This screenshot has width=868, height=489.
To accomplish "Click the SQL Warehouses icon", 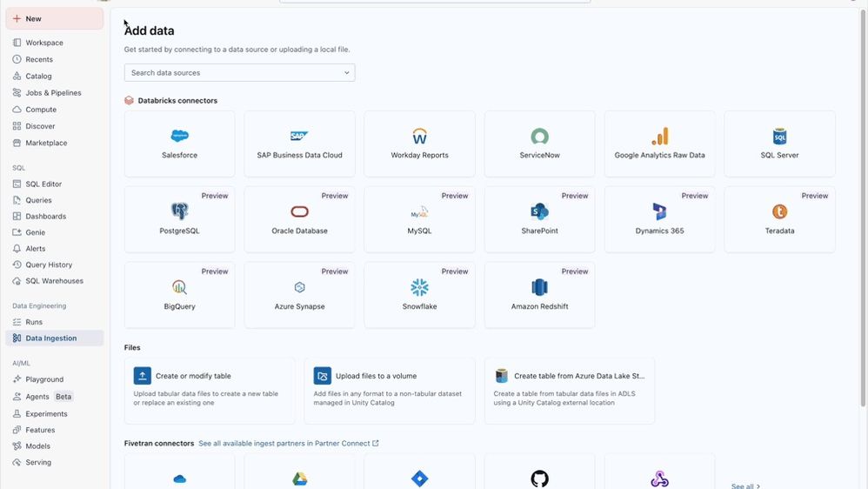I will point(17,281).
